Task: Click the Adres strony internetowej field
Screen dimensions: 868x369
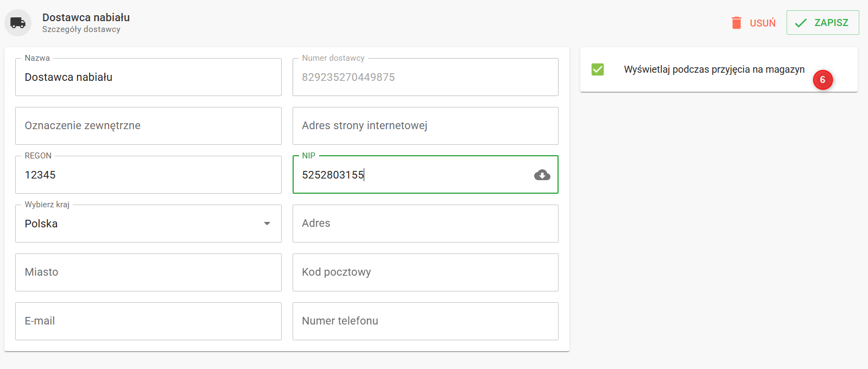Action: [425, 126]
